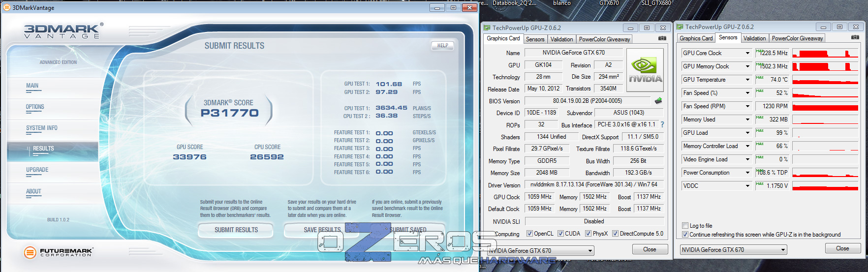868x272 pixels.
Task: Open SYSTEM INFO in 3DMark Vantage sidebar
Action: point(42,128)
